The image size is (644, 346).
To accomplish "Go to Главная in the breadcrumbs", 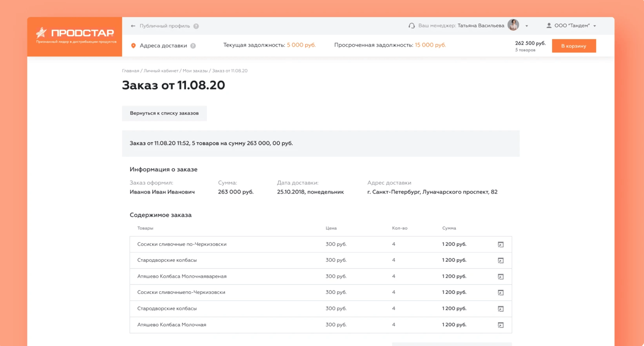I will (130, 71).
